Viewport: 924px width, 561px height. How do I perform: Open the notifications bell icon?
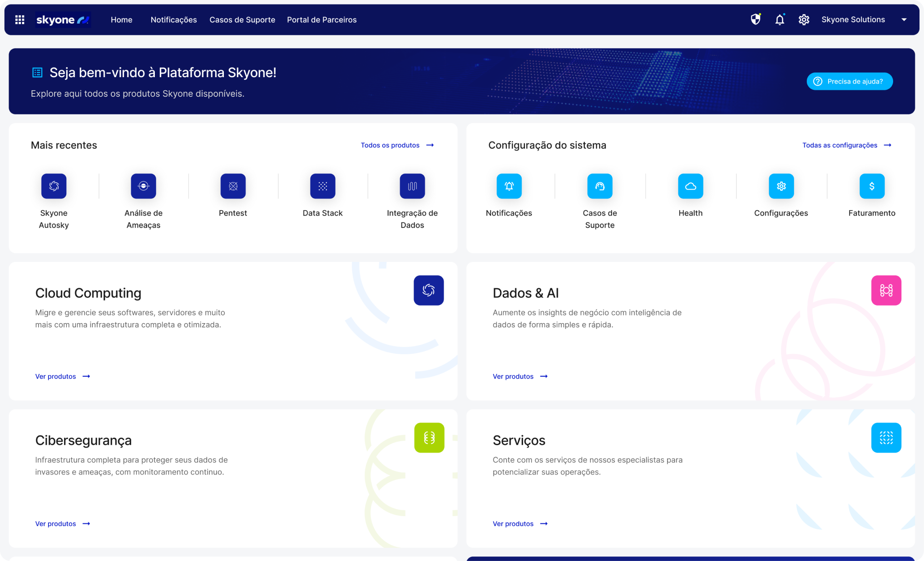coord(780,20)
